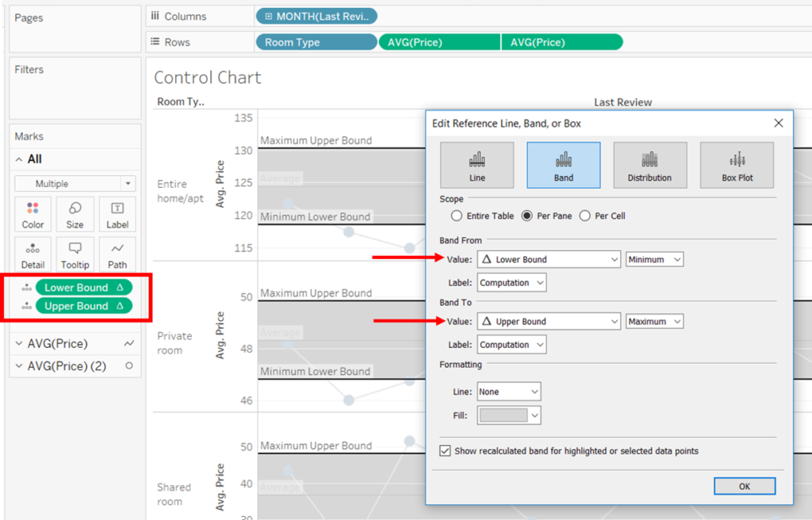The image size is (812, 520).
Task: Choose the Distribution reference type
Action: tap(650, 165)
